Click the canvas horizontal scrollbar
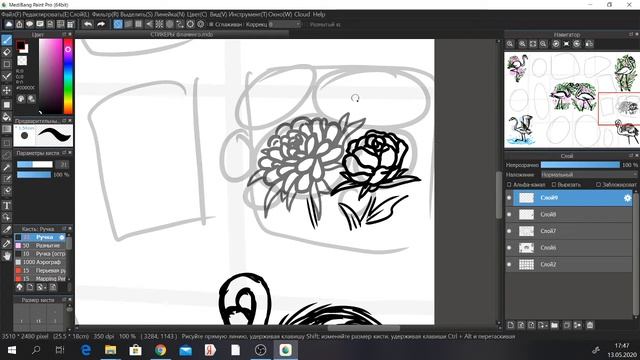 pyautogui.click(x=363, y=328)
